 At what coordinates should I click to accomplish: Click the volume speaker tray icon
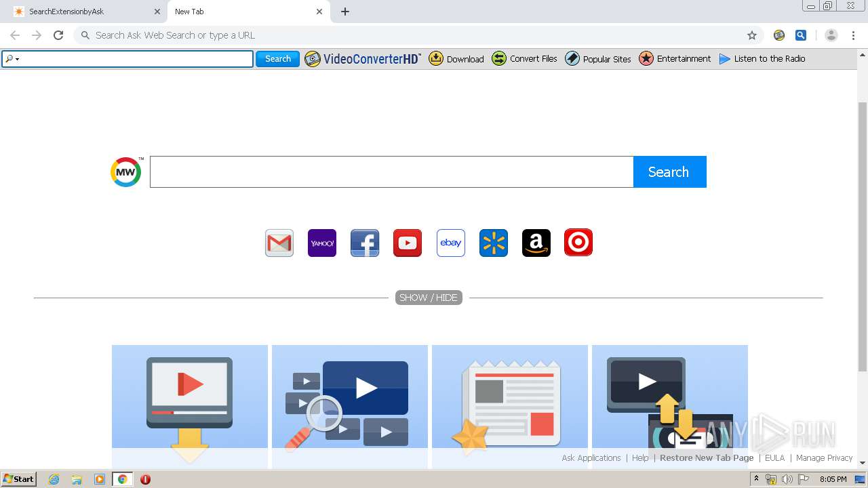[x=787, y=479]
